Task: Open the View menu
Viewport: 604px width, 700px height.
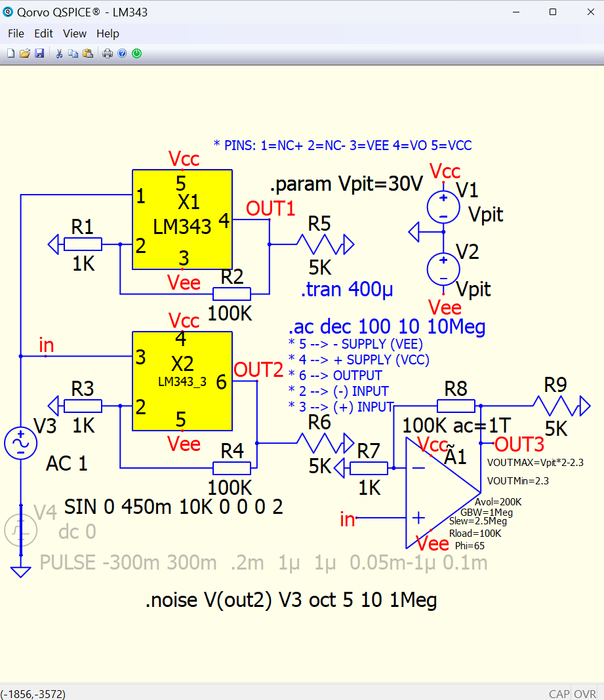Action: [75, 33]
